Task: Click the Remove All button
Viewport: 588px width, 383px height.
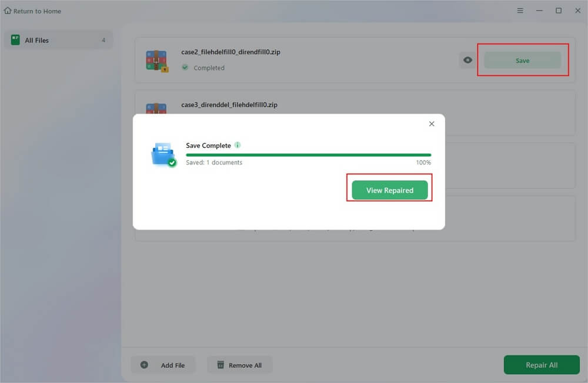Action: (x=240, y=365)
